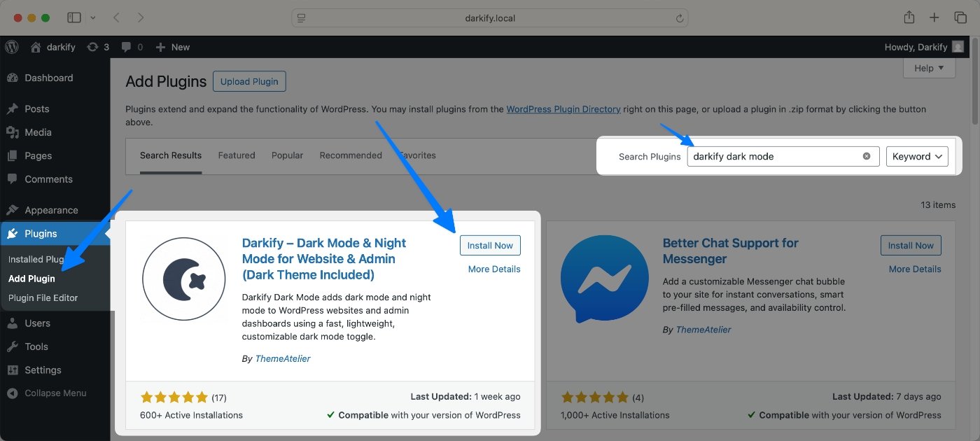Click the Upload Plugin button
The image size is (980, 441).
(249, 81)
